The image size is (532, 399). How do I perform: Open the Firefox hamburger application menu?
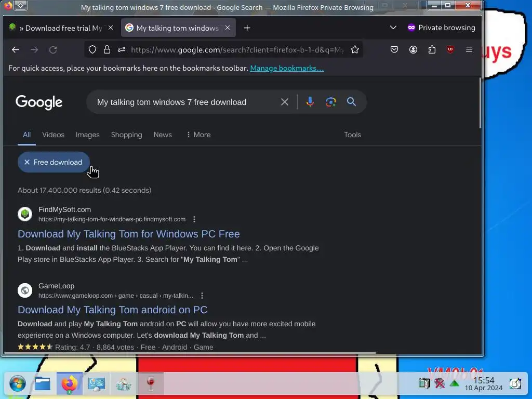tap(469, 49)
